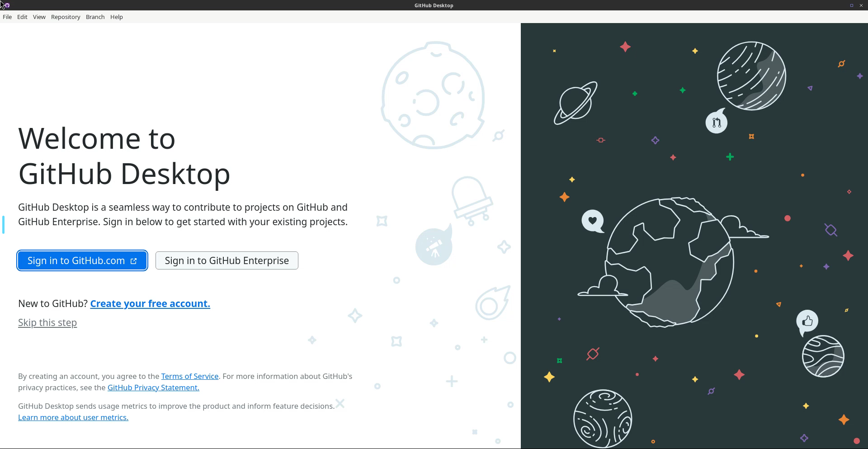Click the heart speech bubble icon

pyautogui.click(x=592, y=221)
